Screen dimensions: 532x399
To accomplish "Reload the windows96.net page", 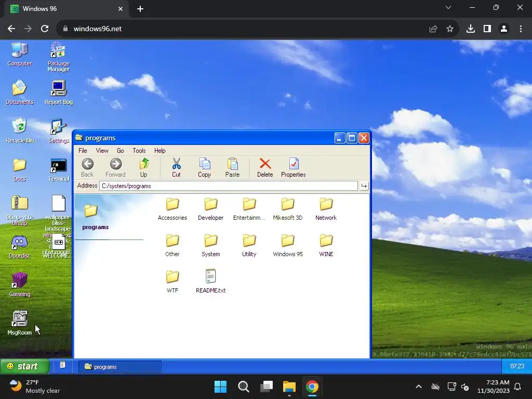I will (45, 29).
